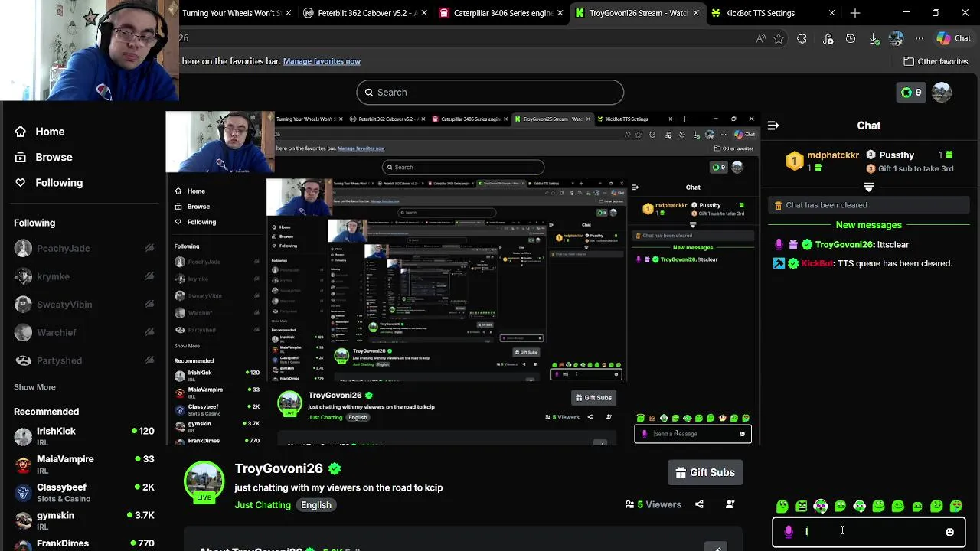Viewport: 980px width, 551px height.
Task: Click the Read aloud icon in address bar
Action: coord(760,38)
